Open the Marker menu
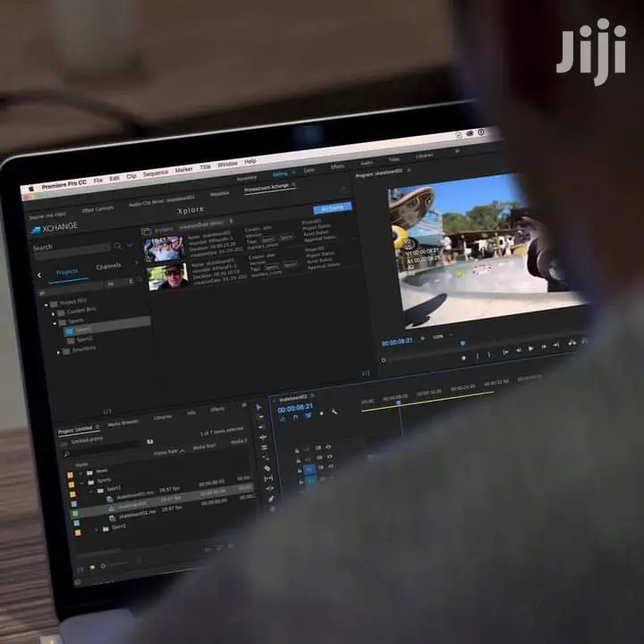 click(183, 169)
